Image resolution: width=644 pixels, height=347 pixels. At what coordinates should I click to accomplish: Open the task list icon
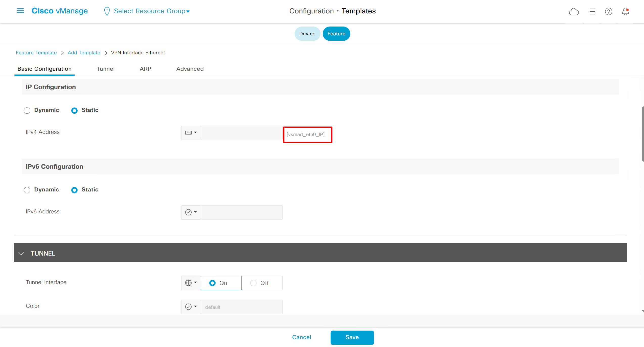coord(592,12)
